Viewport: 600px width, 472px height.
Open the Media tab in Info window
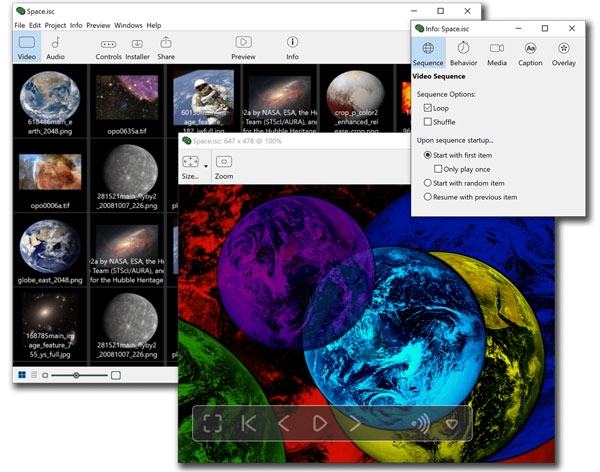tap(497, 54)
